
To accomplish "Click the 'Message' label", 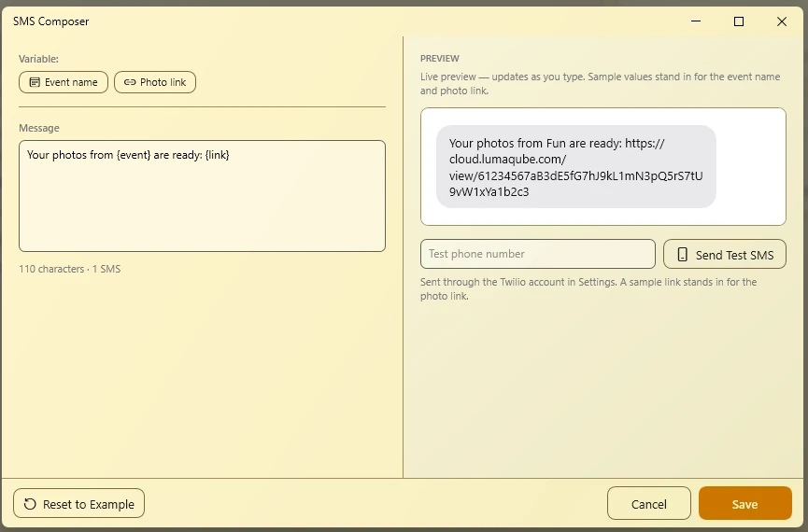I will coord(39,128).
